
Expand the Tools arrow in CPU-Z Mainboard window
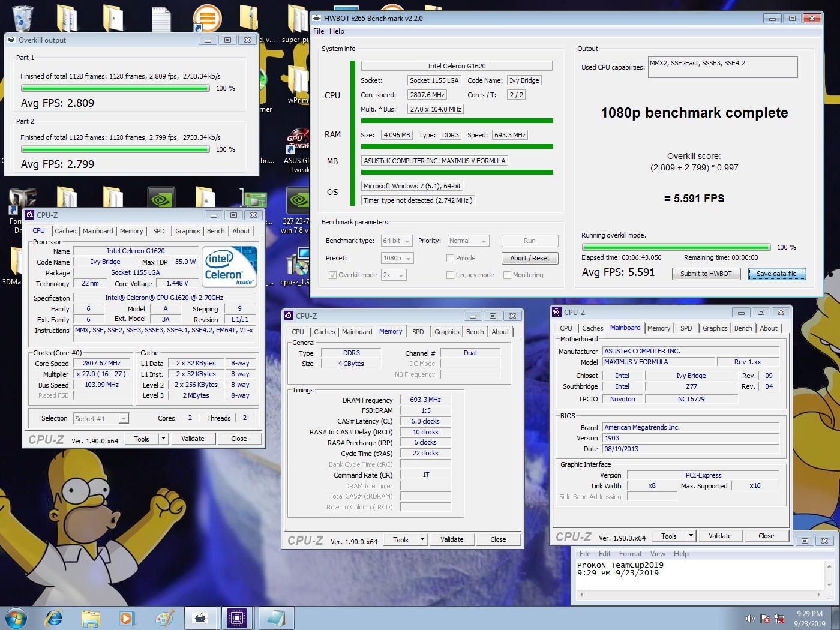691,536
